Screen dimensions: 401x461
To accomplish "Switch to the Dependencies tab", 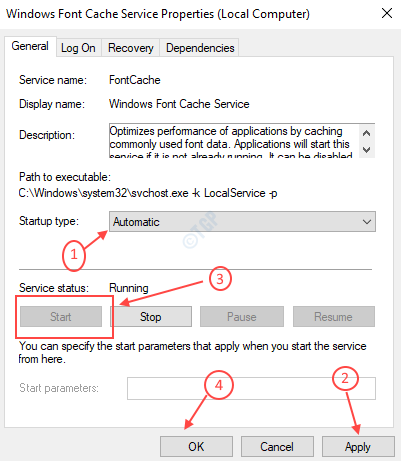I will coord(200,48).
